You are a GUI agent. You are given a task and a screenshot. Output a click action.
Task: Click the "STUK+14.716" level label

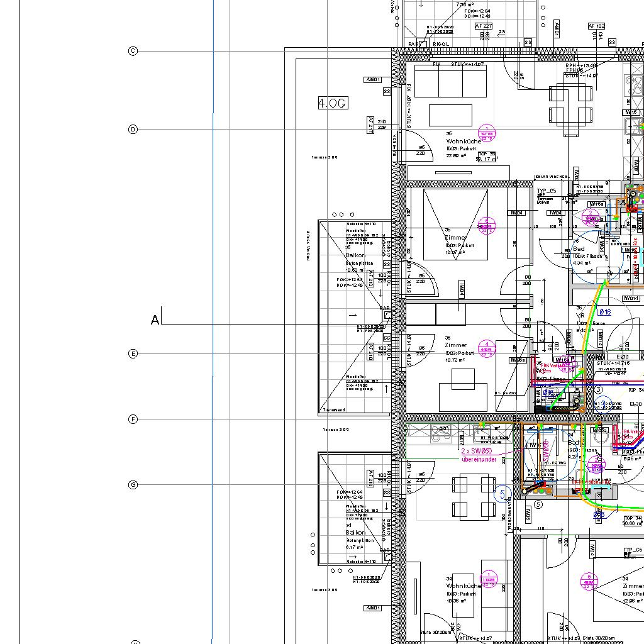[x=613, y=363]
